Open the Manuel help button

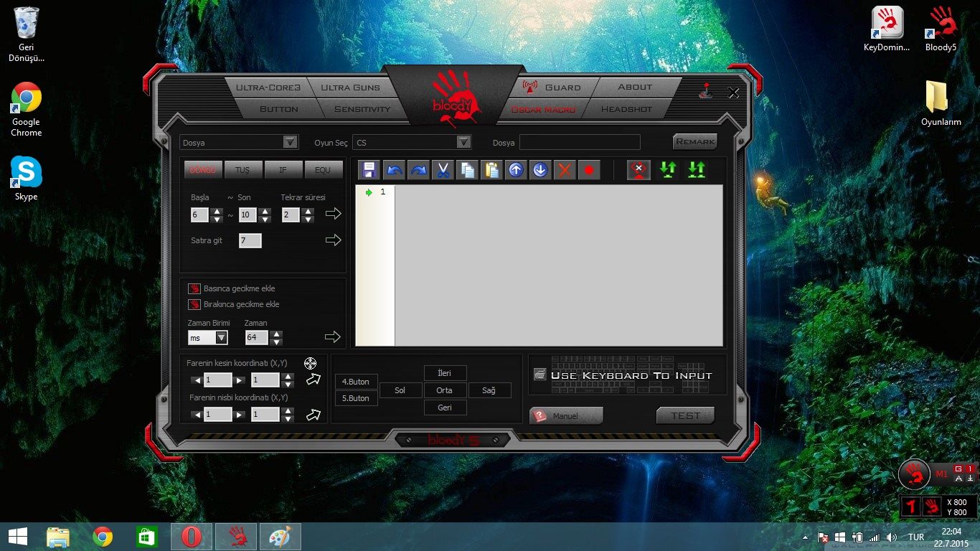[x=566, y=415]
